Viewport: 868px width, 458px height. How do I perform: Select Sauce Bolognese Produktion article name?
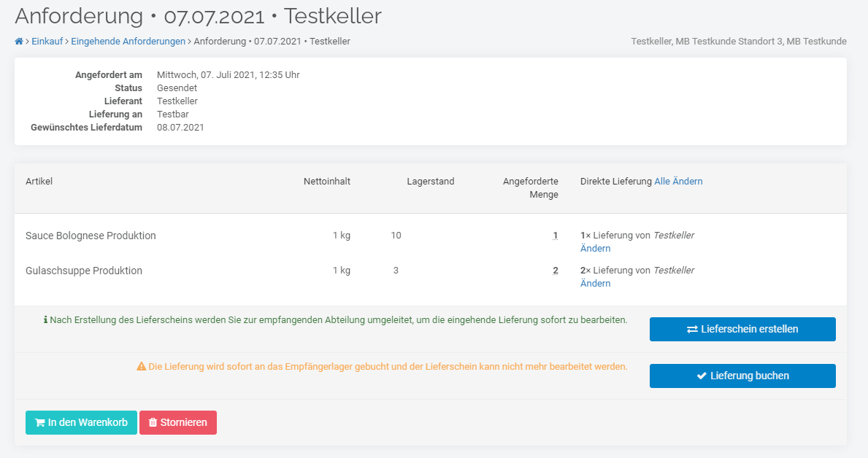[x=91, y=236]
